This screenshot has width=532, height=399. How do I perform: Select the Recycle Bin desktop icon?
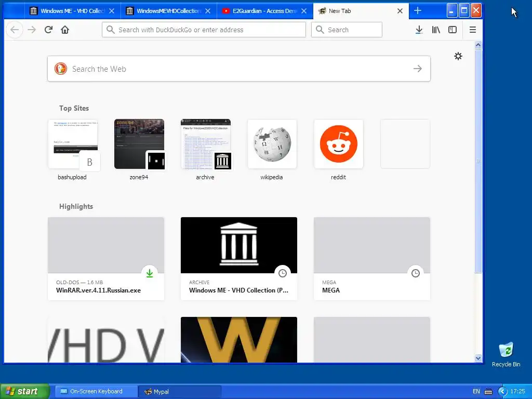[x=506, y=354]
